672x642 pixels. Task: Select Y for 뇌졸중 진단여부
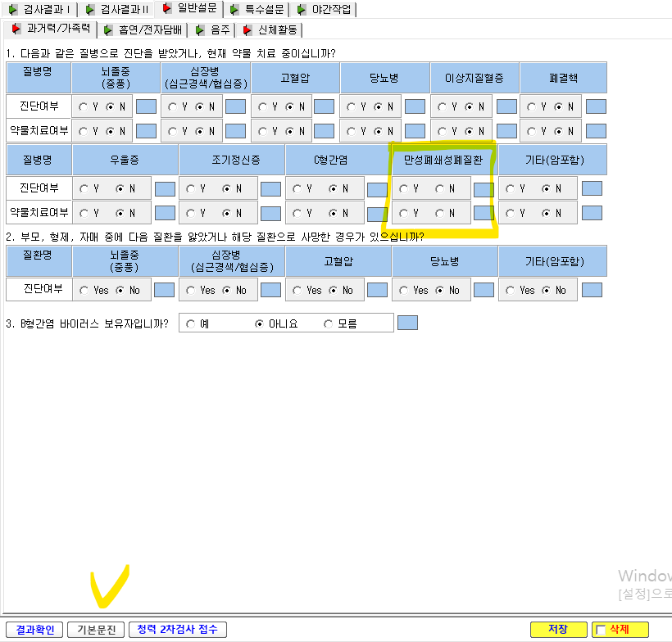coord(83,107)
